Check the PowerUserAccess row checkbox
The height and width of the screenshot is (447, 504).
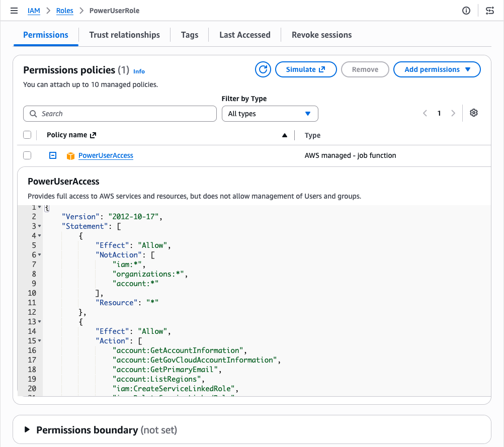tap(27, 155)
